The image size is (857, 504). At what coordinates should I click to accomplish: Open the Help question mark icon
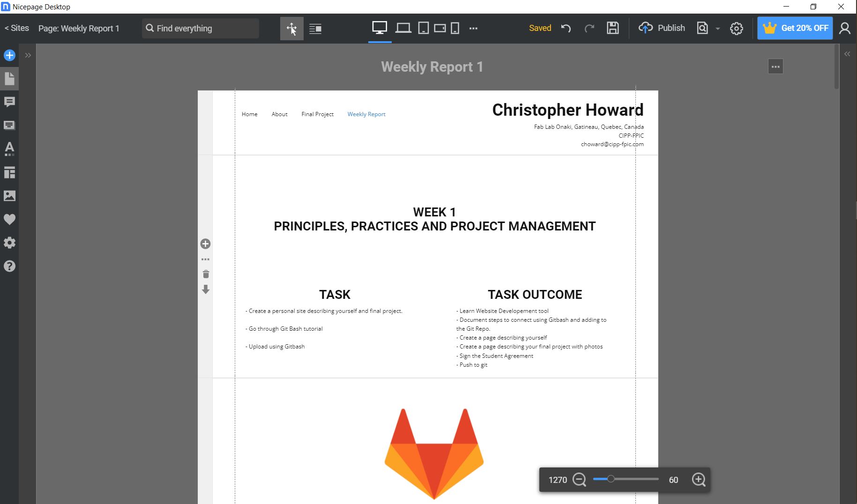9,266
